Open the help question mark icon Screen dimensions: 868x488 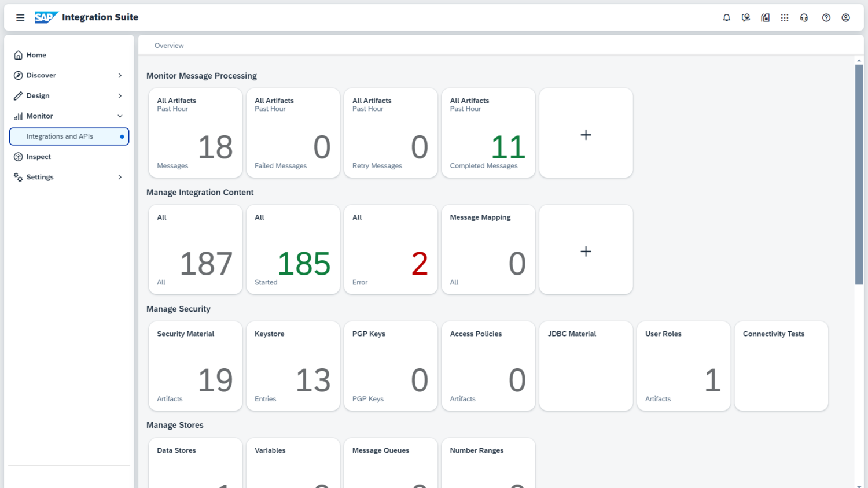(x=826, y=18)
